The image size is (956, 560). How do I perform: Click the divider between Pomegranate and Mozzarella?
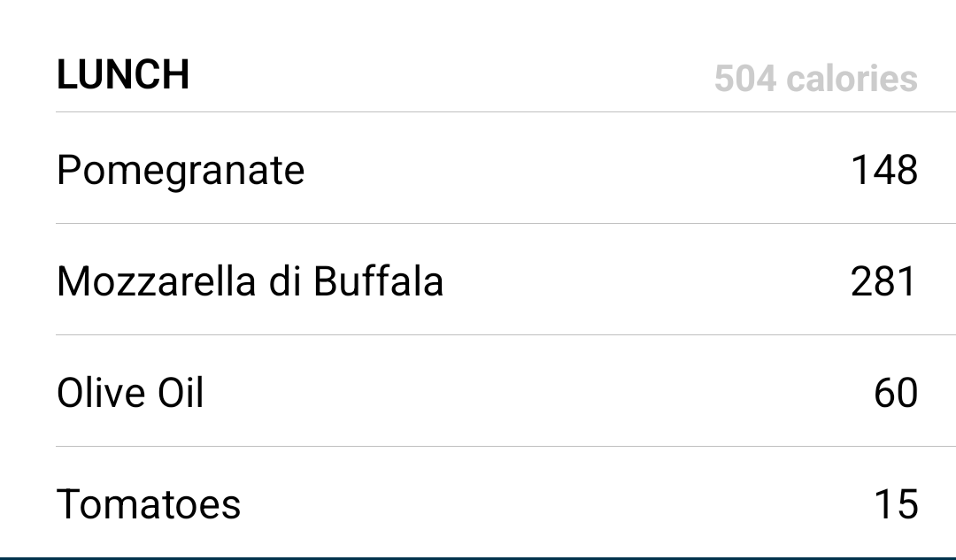pyautogui.click(x=506, y=224)
